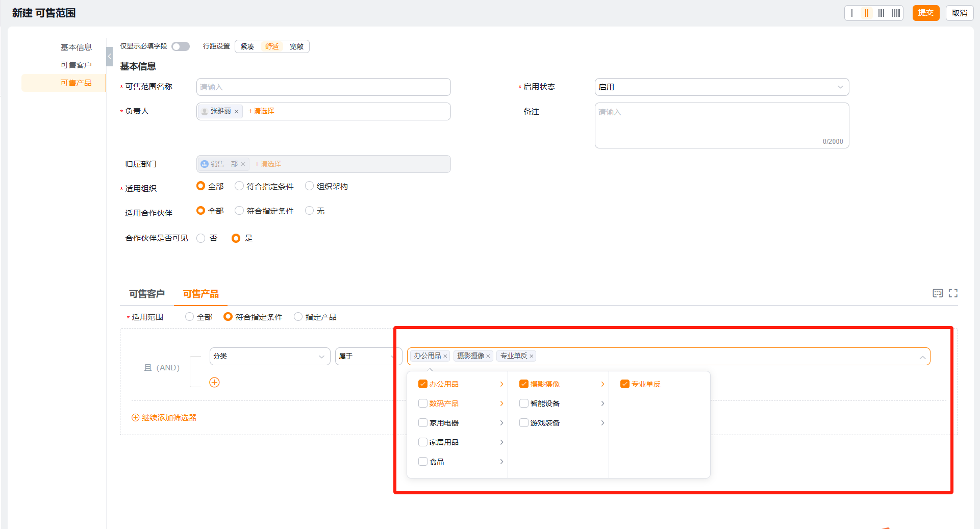Select the 宽敞 row spacing option
The height and width of the screenshot is (529, 980).
pyautogui.click(x=296, y=46)
